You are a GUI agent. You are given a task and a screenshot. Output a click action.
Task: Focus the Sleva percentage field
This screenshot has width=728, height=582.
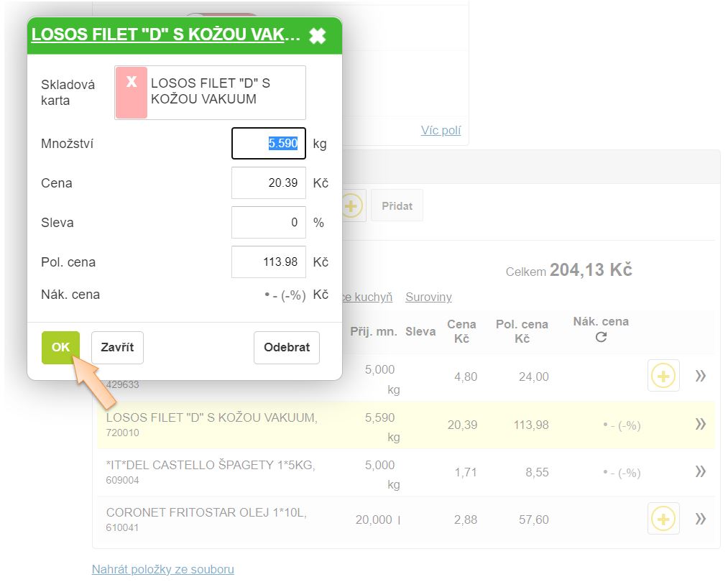point(268,223)
